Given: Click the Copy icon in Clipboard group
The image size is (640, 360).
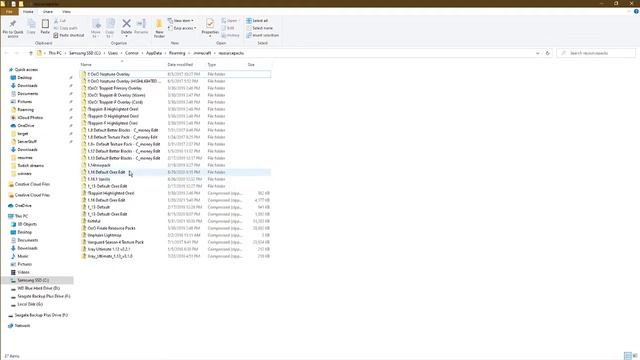Looking at the screenshot, I should click(x=31, y=24).
